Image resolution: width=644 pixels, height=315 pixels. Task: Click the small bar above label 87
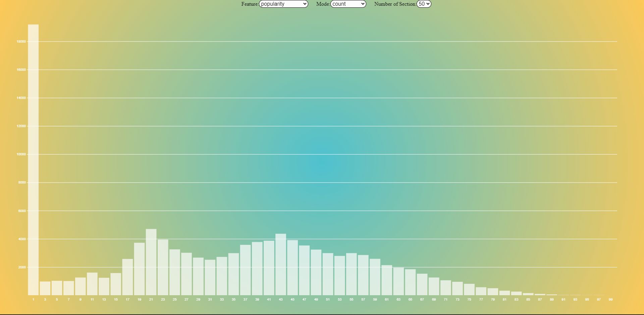pos(540,295)
